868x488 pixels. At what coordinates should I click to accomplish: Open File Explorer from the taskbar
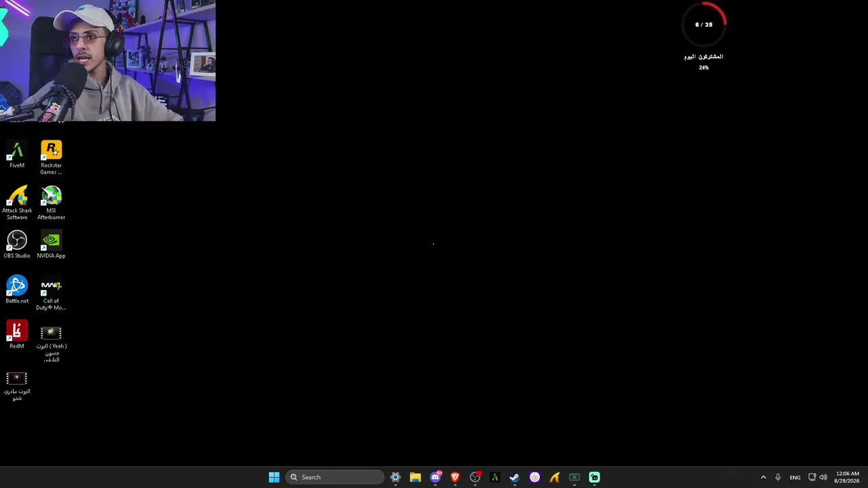tap(415, 477)
